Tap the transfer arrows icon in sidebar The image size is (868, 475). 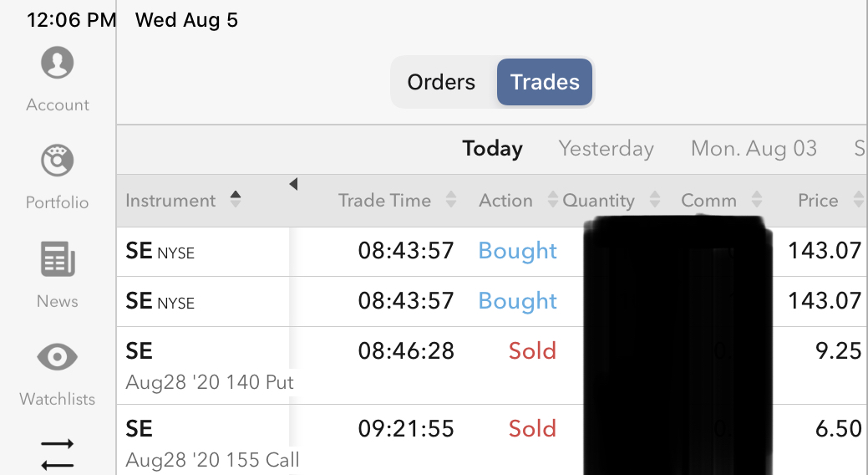[x=57, y=454]
